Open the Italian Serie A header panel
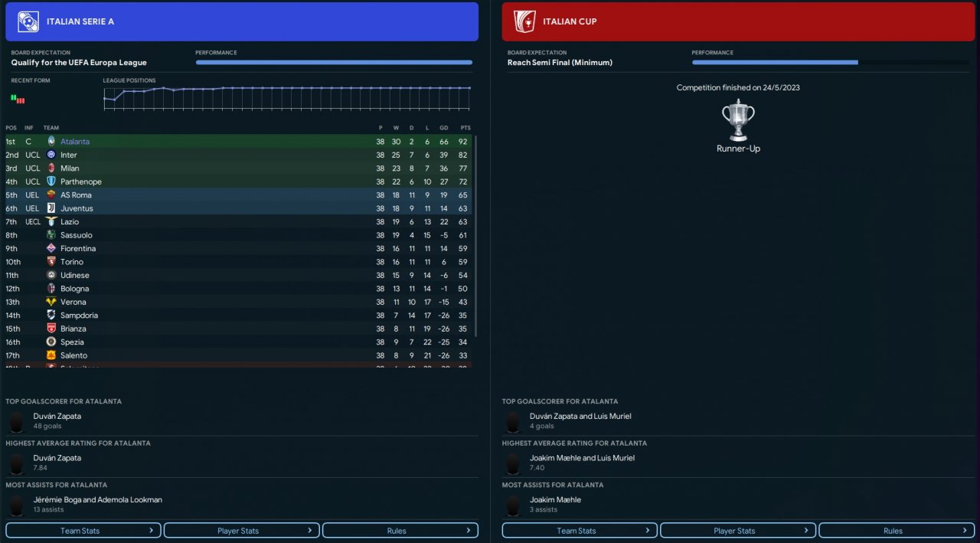Viewport: 980px width, 543px height. [x=242, y=21]
